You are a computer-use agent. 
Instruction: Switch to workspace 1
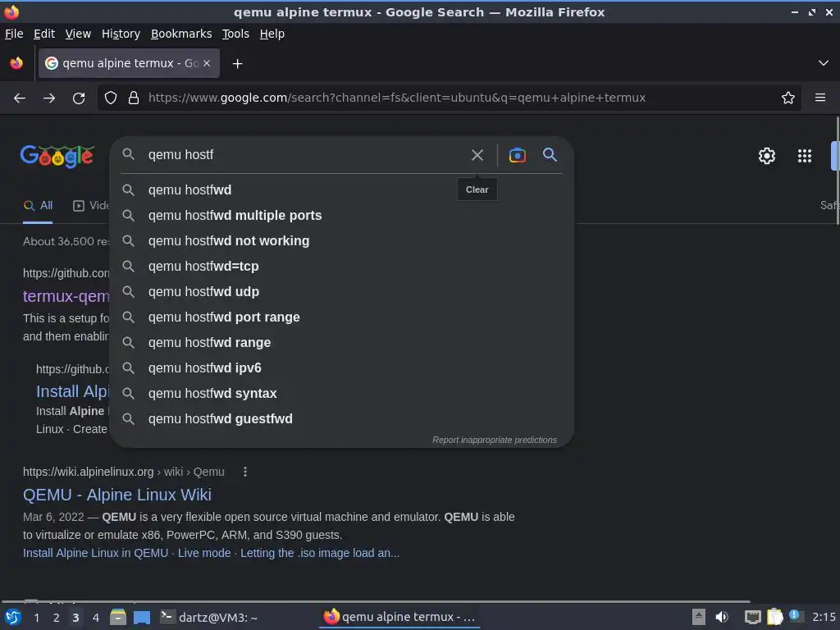pos(36,618)
